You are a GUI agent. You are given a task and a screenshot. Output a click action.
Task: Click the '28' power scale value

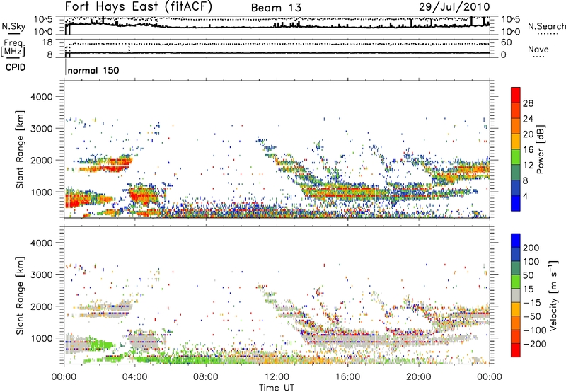point(528,103)
